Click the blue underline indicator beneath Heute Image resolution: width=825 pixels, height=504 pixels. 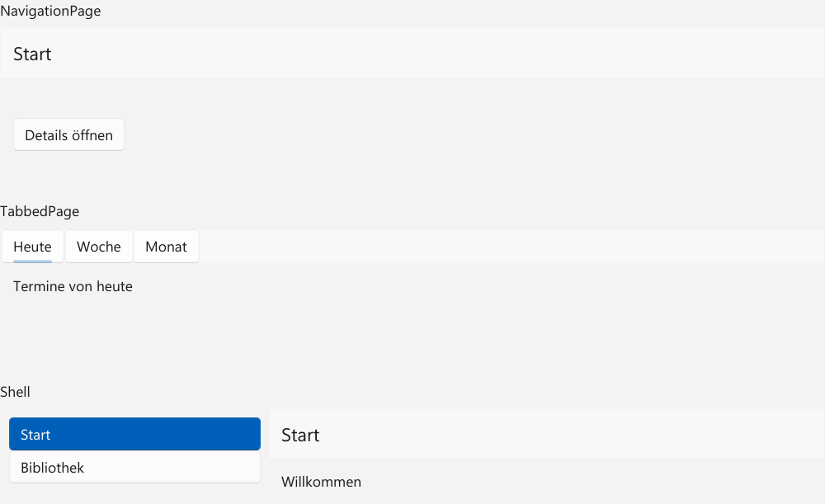[x=33, y=261]
